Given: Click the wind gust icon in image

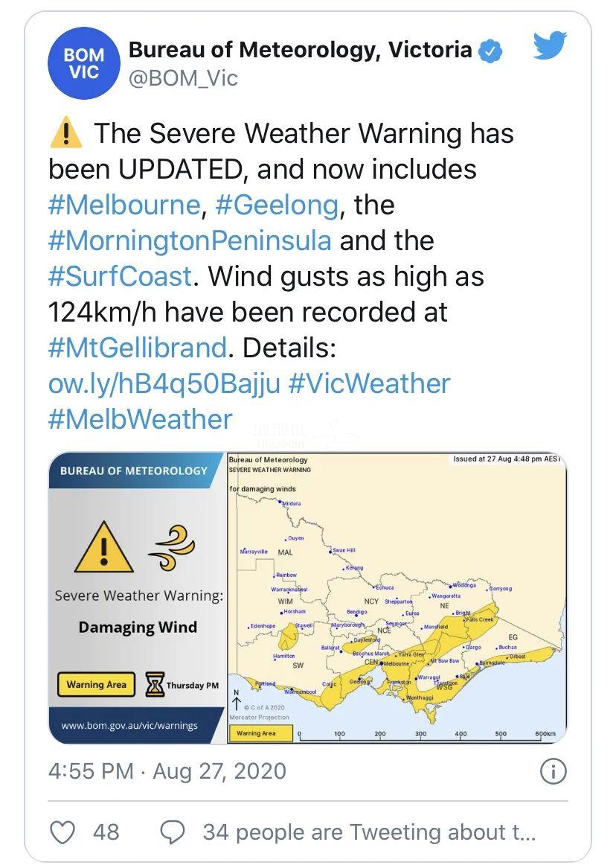Looking at the screenshot, I should pyautogui.click(x=172, y=548).
